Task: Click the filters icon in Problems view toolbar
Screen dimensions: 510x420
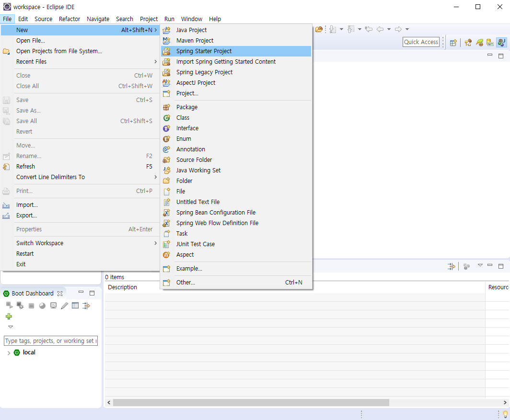Action: click(452, 267)
